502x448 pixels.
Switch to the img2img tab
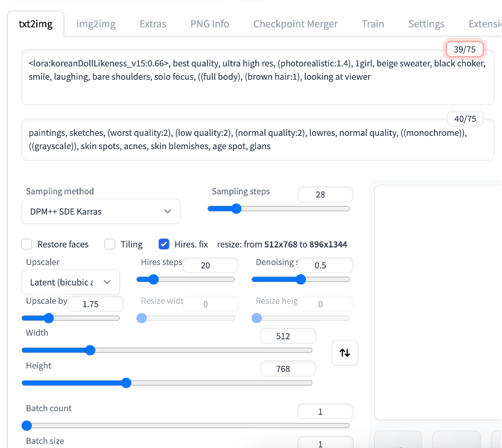pos(96,24)
